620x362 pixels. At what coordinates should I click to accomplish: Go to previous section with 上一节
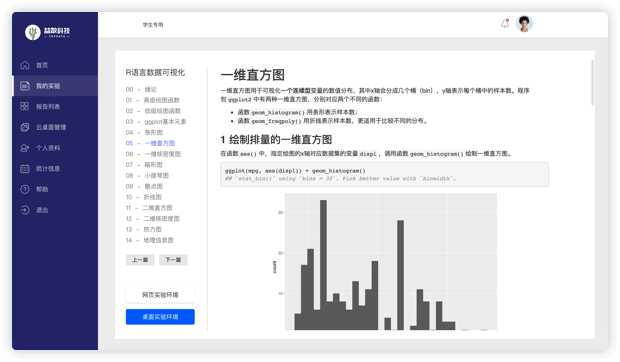pos(140,260)
